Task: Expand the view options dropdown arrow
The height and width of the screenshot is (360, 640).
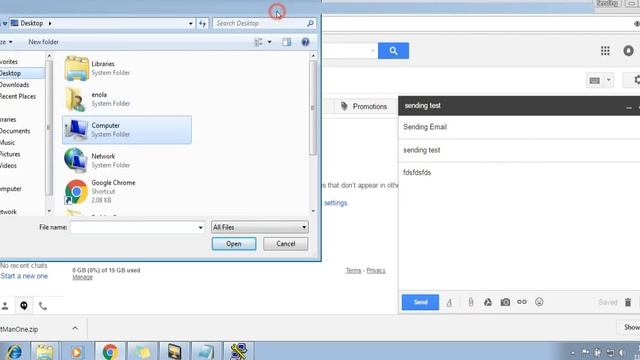Action: tap(269, 42)
